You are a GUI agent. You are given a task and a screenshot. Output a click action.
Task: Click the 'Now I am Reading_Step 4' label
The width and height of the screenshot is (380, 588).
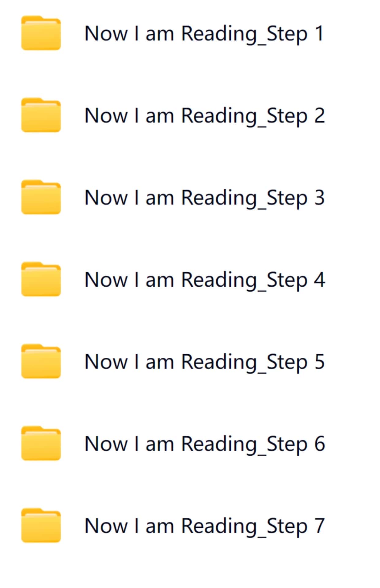[204, 280]
